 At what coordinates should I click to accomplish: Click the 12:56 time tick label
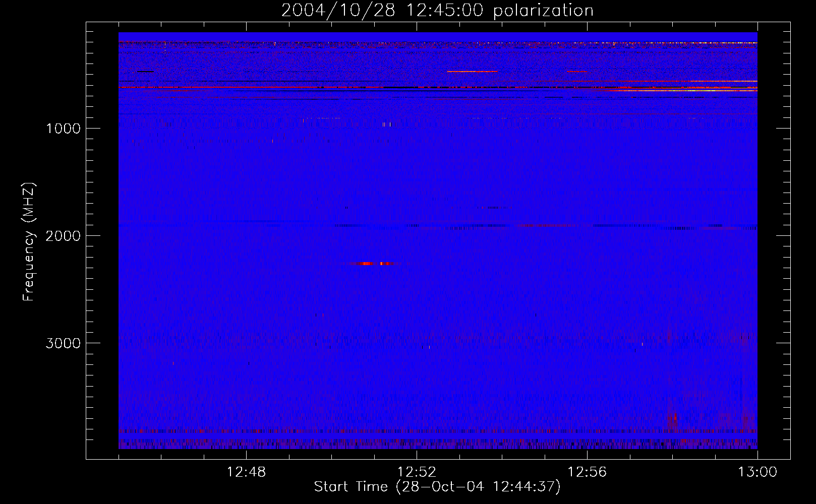pos(587,472)
